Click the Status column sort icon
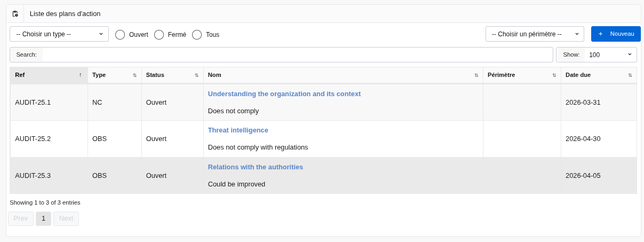This screenshot has width=644, height=242. pos(196,75)
